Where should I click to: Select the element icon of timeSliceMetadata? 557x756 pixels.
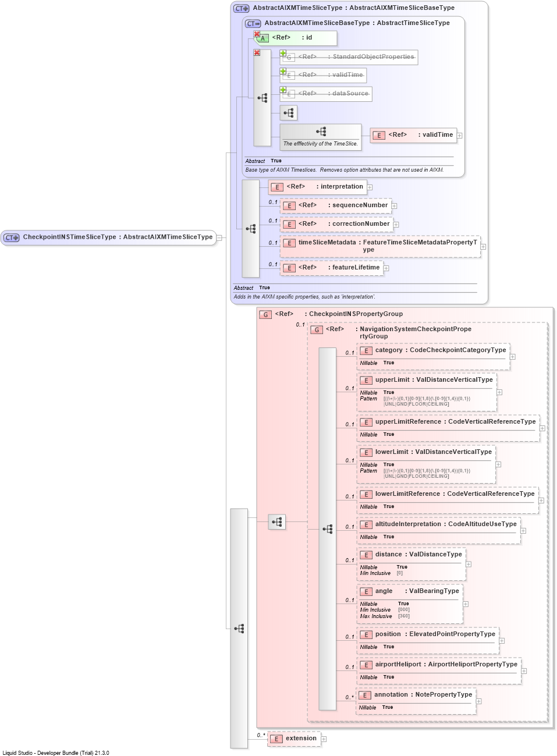pyautogui.click(x=289, y=243)
